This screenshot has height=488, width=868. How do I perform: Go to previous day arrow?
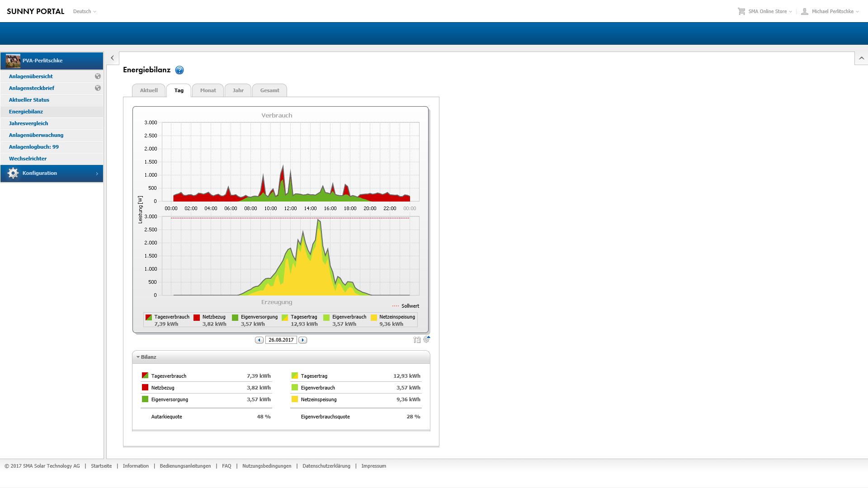coord(259,340)
